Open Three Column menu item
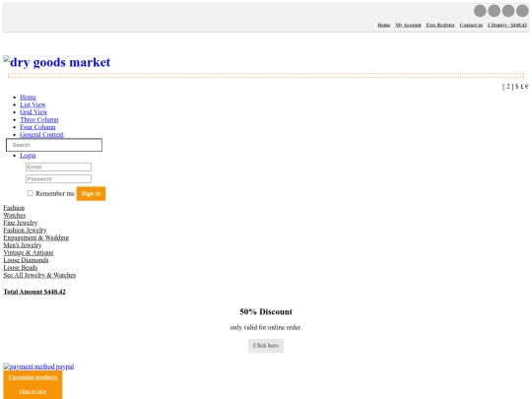 click(39, 119)
